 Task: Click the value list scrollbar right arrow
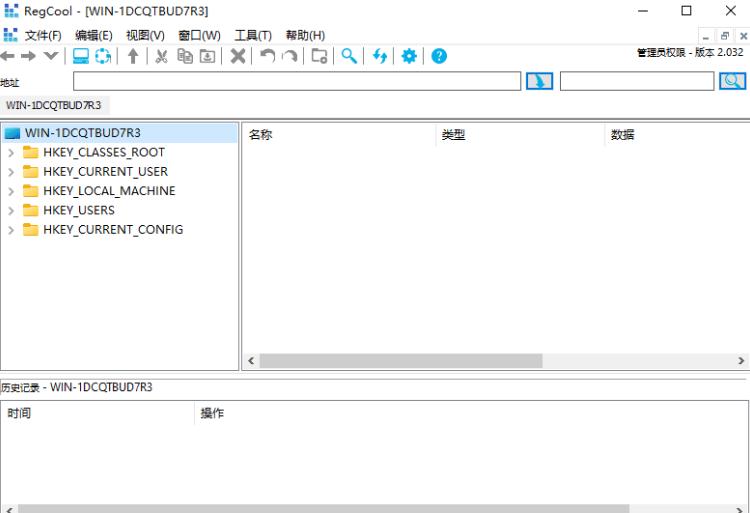point(741,361)
